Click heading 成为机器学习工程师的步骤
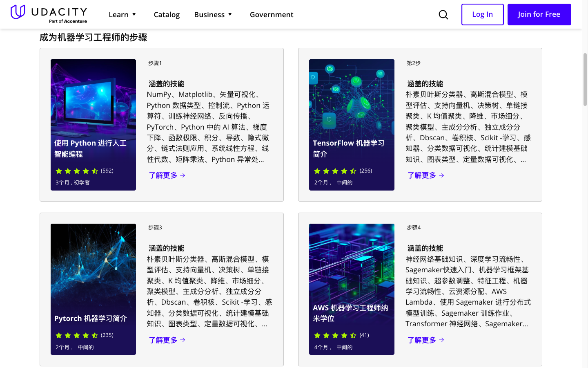 click(93, 38)
